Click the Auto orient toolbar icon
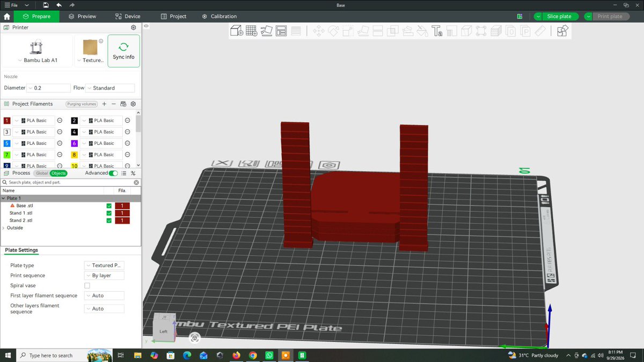The width and height of the screenshot is (644, 362). pyautogui.click(x=266, y=31)
